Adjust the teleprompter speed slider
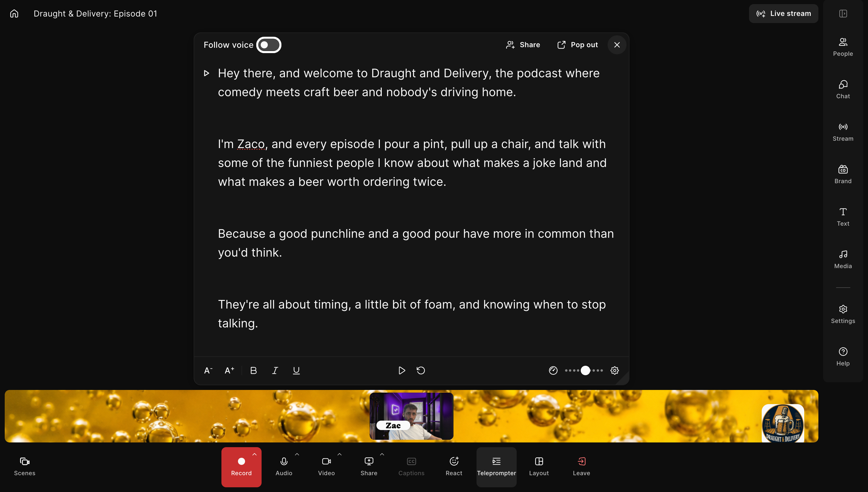Image resolution: width=868 pixels, height=492 pixels. 585,370
